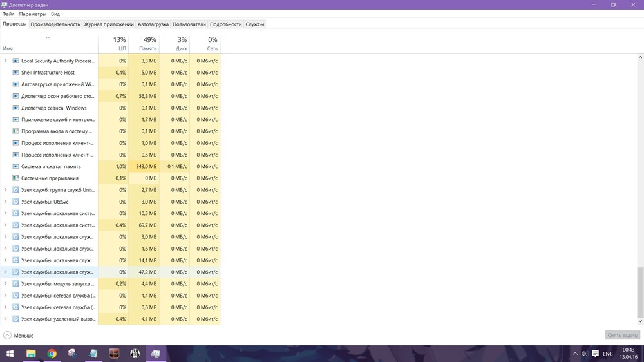Open the taskbar clock showing 00:43

pos(629,354)
